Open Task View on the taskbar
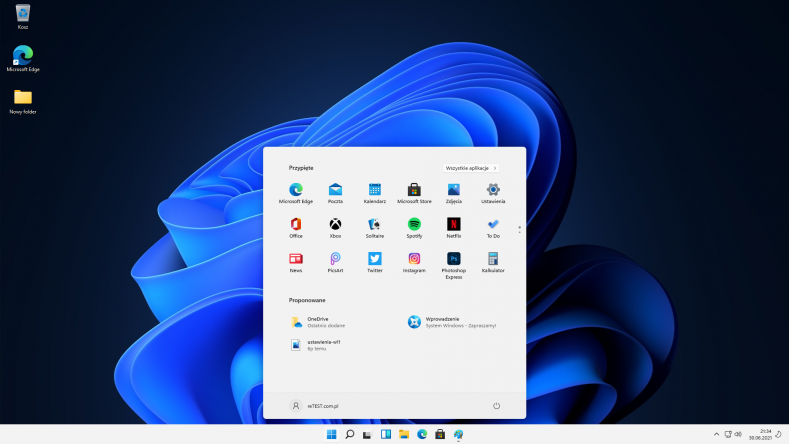Viewport: 789px width, 444px height. pyautogui.click(x=367, y=434)
